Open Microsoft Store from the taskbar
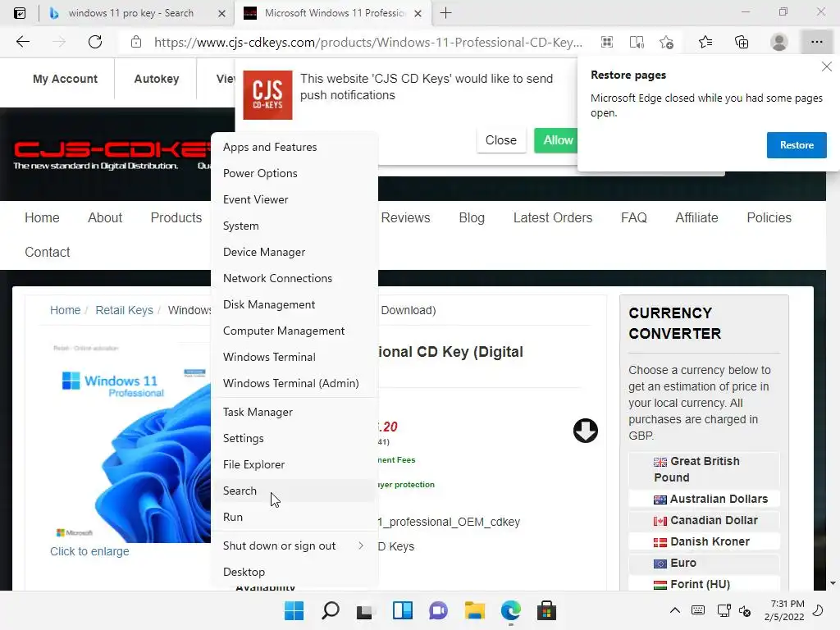This screenshot has width=840, height=630. tap(546, 610)
